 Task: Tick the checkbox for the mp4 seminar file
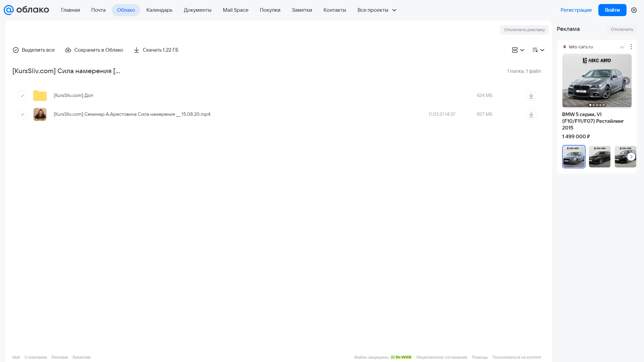[22, 114]
